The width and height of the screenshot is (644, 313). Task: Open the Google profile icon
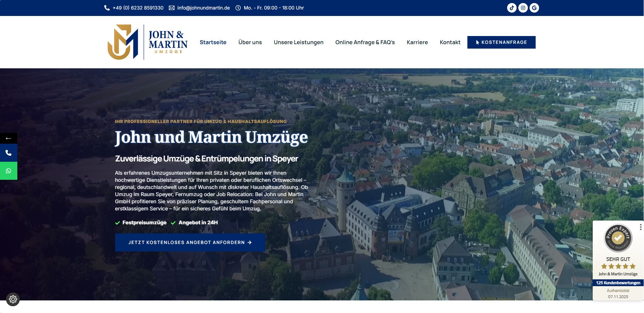click(534, 8)
